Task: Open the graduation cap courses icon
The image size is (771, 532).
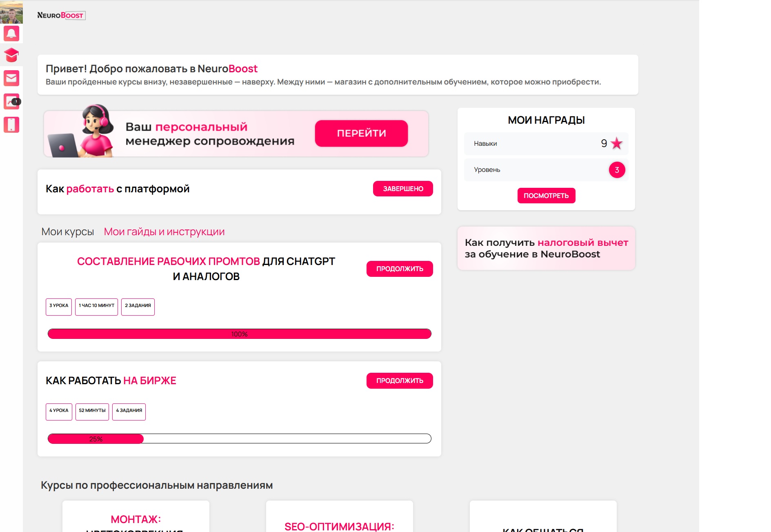Action: pos(11,55)
